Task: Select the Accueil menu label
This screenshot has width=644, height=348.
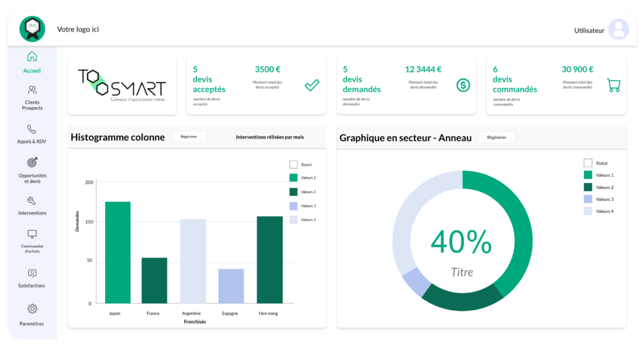Action: click(32, 70)
